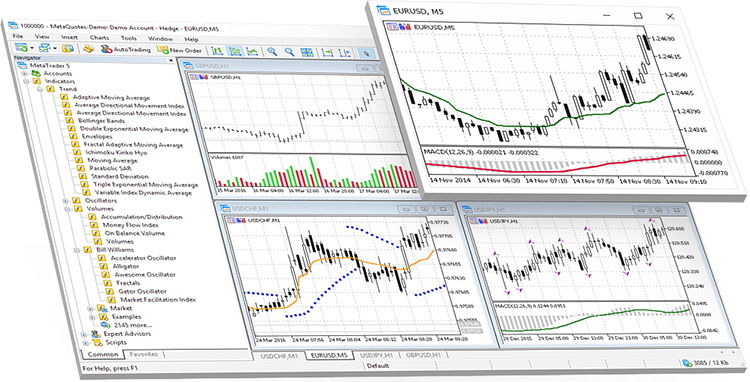750x382 pixels.
Task: Select the cursor arrow tool
Action: point(366,53)
